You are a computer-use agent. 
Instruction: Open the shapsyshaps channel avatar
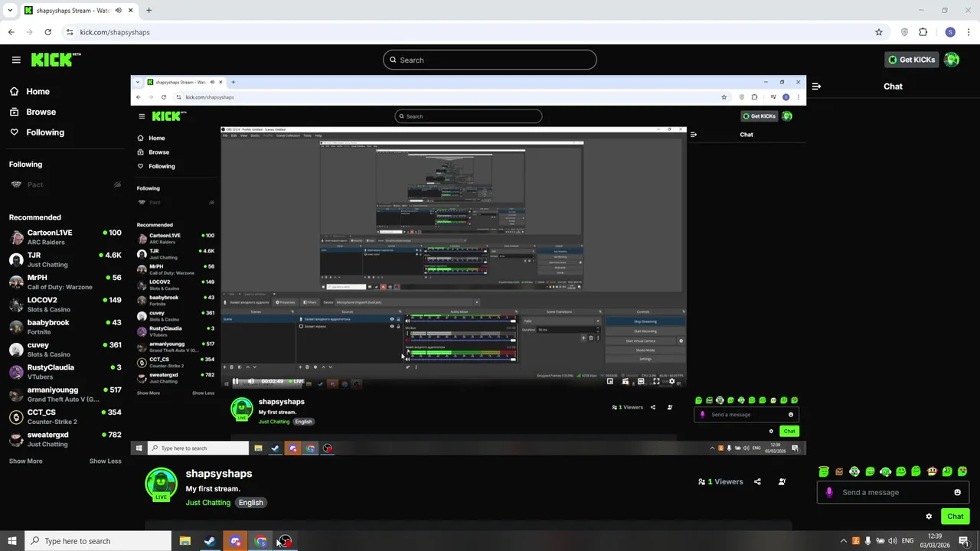coord(162,484)
